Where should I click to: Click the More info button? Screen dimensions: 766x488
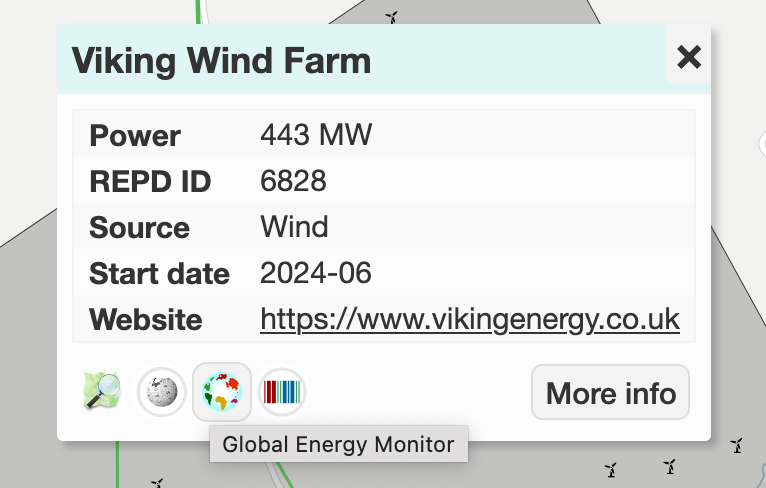point(610,392)
